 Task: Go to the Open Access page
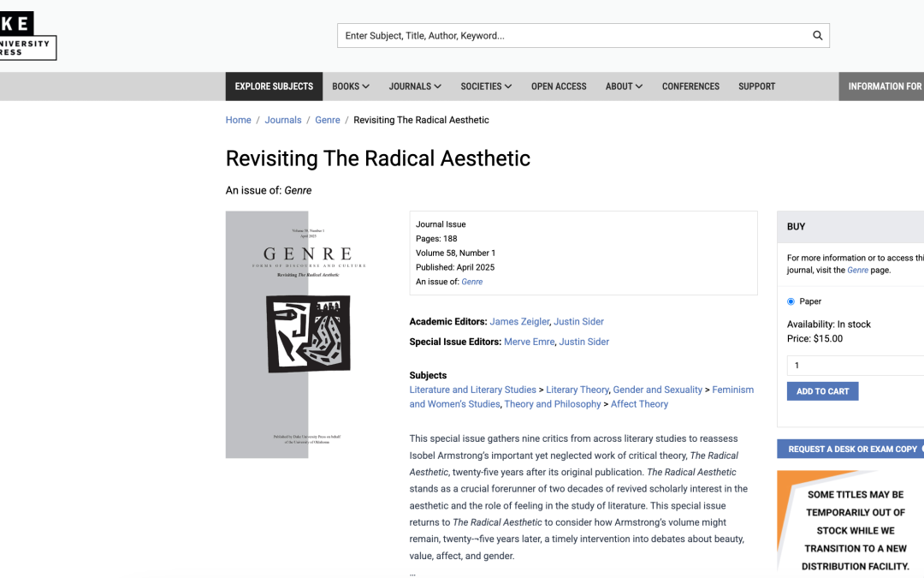(559, 86)
